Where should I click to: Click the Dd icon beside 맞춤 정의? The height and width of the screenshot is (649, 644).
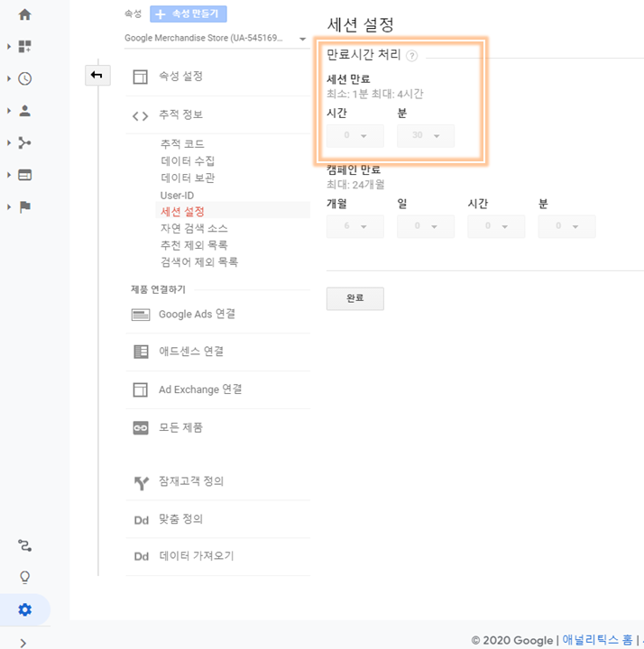coord(142,520)
